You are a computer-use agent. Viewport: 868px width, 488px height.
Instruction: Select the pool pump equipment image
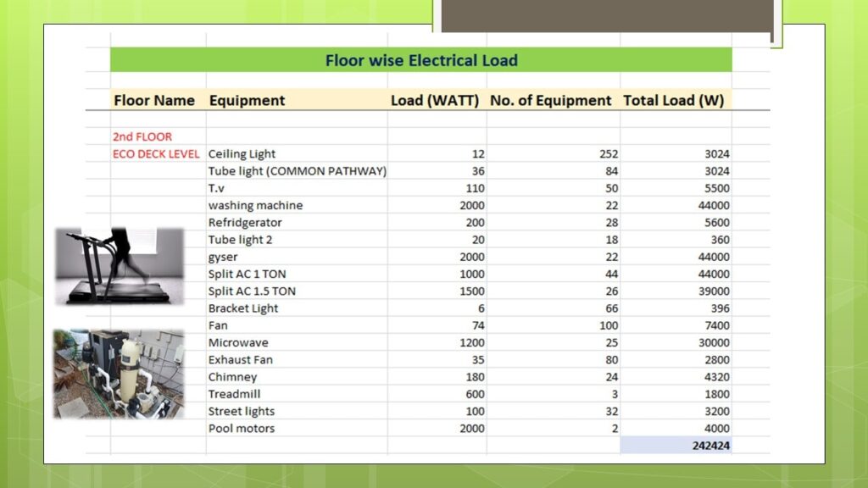tap(119, 374)
